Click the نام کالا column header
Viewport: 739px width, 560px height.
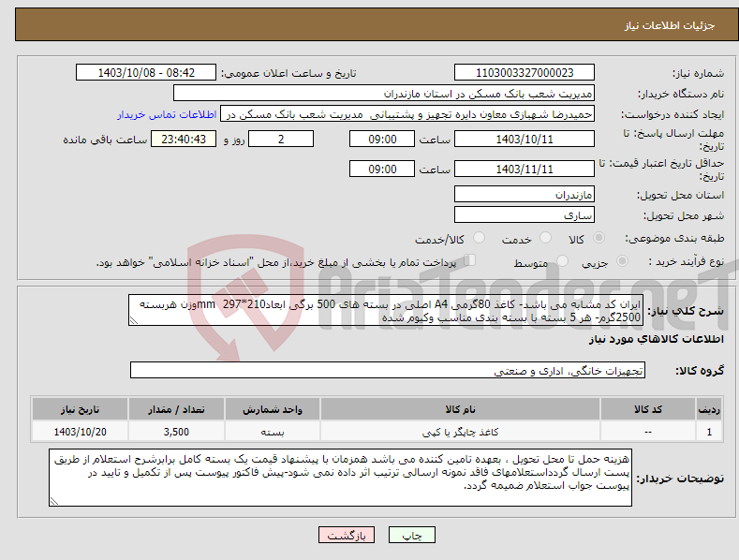click(x=460, y=409)
